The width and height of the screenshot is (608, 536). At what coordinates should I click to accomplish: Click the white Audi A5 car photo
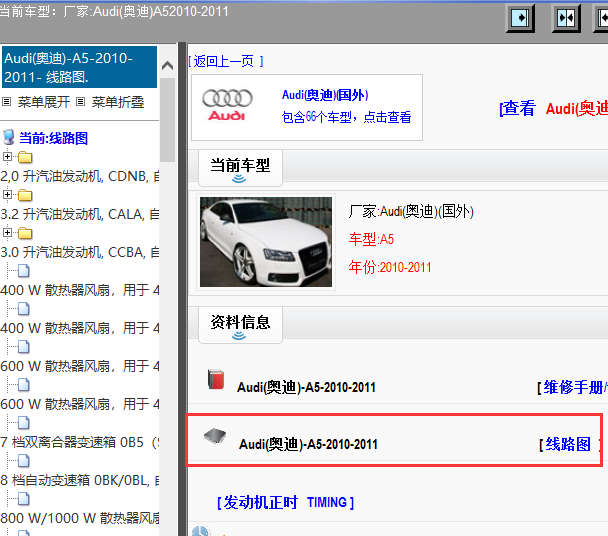pyautogui.click(x=266, y=242)
